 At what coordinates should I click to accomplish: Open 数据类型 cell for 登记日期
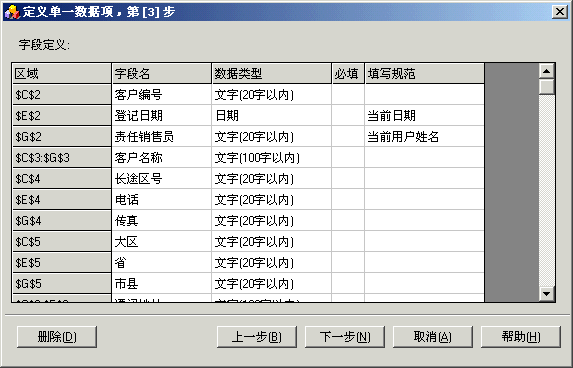point(272,115)
